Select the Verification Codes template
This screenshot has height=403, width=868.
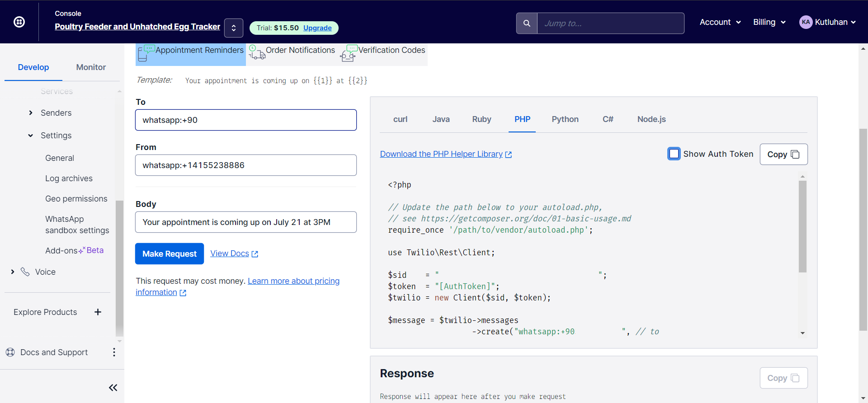click(x=392, y=50)
